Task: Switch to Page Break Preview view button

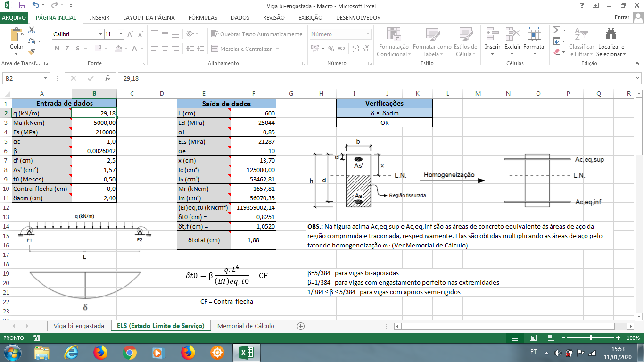Action: point(550,338)
